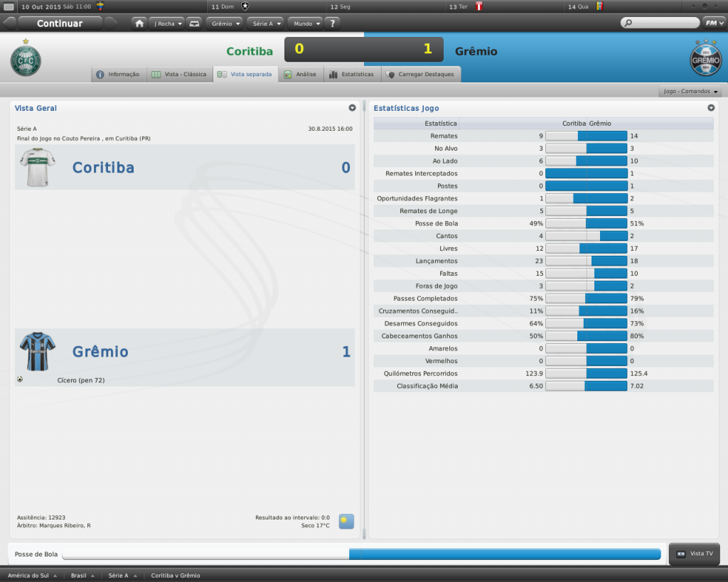The height and width of the screenshot is (582, 728).
Task: Open the Jogo - Comandos dropdown
Action: coord(691,92)
